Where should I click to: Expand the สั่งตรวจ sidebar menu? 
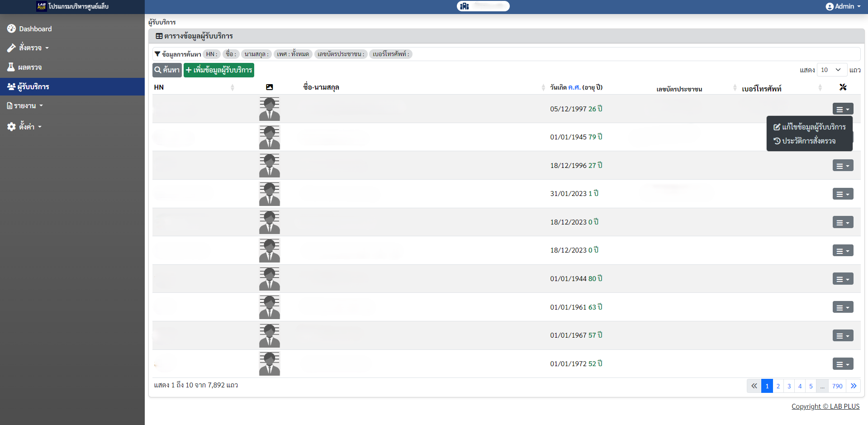pyautogui.click(x=30, y=48)
